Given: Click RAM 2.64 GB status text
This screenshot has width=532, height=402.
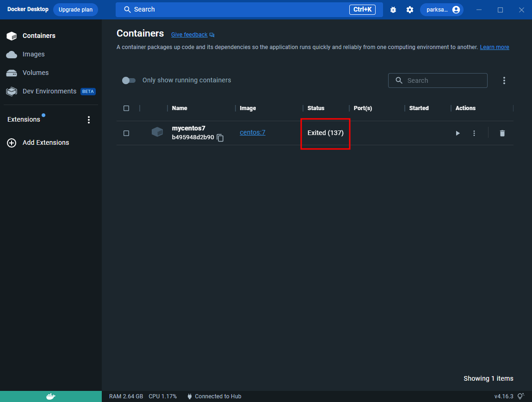Looking at the screenshot, I should coord(126,396).
